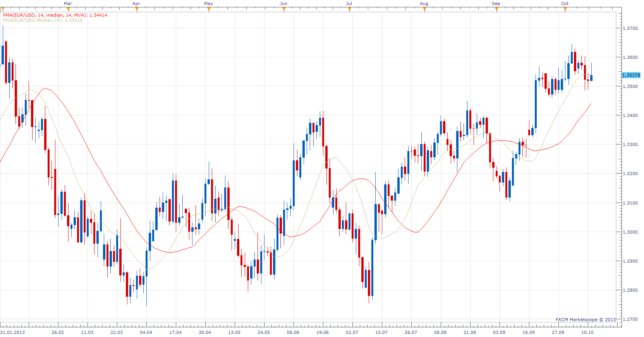Select the orange marker under Sep

[x=497, y=9]
